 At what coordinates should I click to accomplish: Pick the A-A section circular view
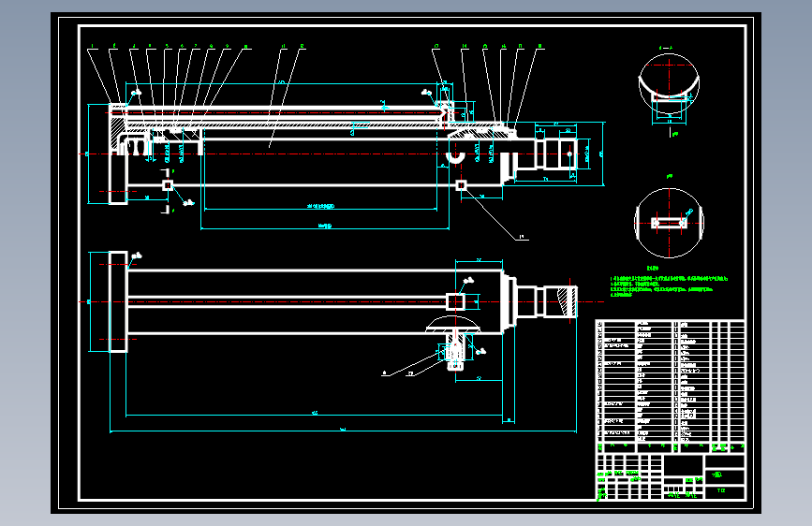(669, 85)
